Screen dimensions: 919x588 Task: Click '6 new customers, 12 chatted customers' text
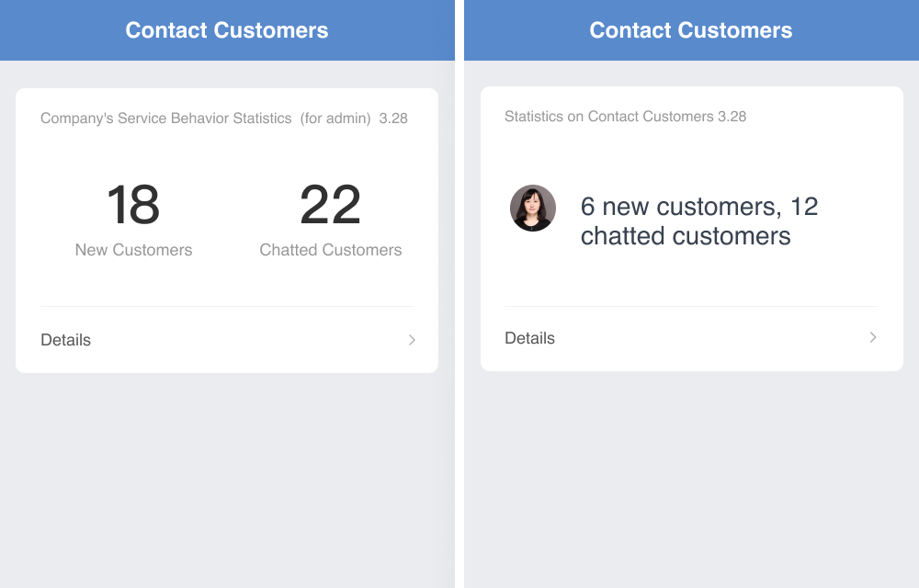click(699, 221)
